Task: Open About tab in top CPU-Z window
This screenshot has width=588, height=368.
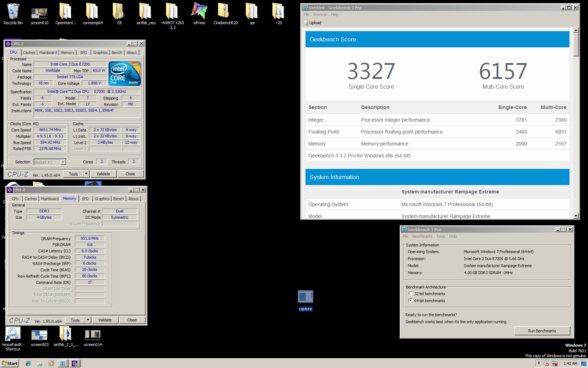Action: (x=132, y=53)
